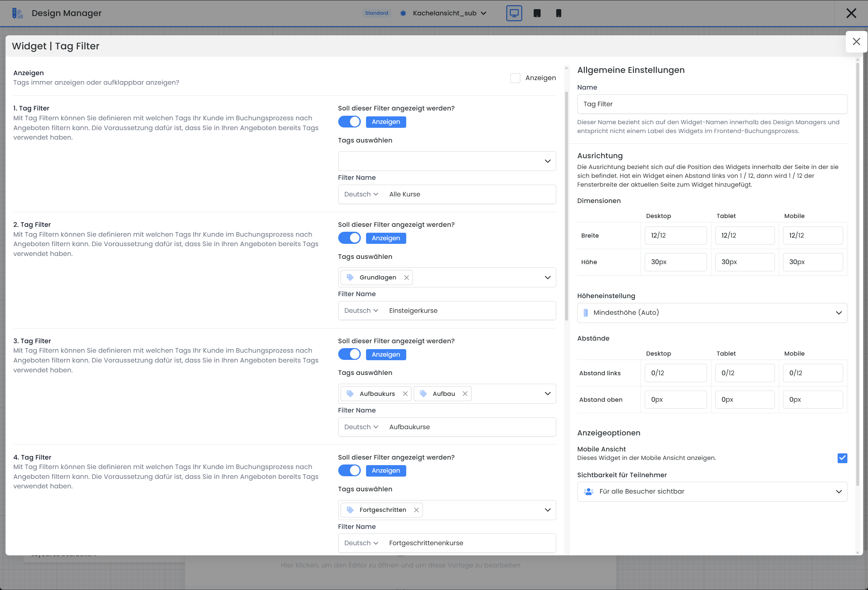Expand Sichtbarkeit für Teilnehmer dropdown
The width and height of the screenshot is (868, 590).
click(x=711, y=491)
